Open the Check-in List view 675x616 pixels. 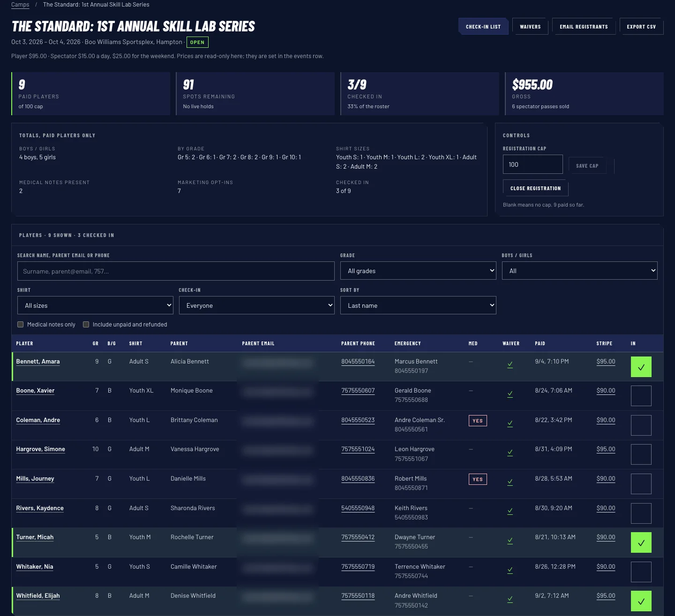click(x=483, y=27)
